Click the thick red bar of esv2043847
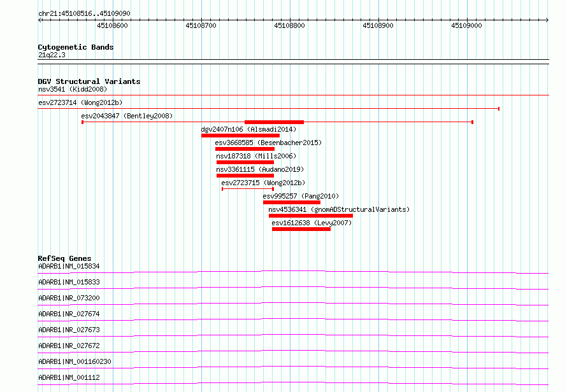The height and width of the screenshot is (392, 567). pyautogui.click(x=274, y=122)
